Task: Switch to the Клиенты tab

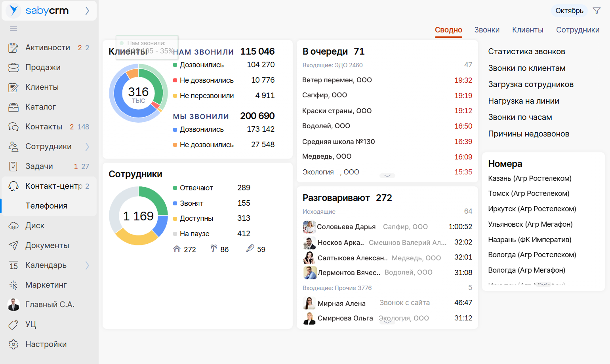Action: click(x=527, y=30)
